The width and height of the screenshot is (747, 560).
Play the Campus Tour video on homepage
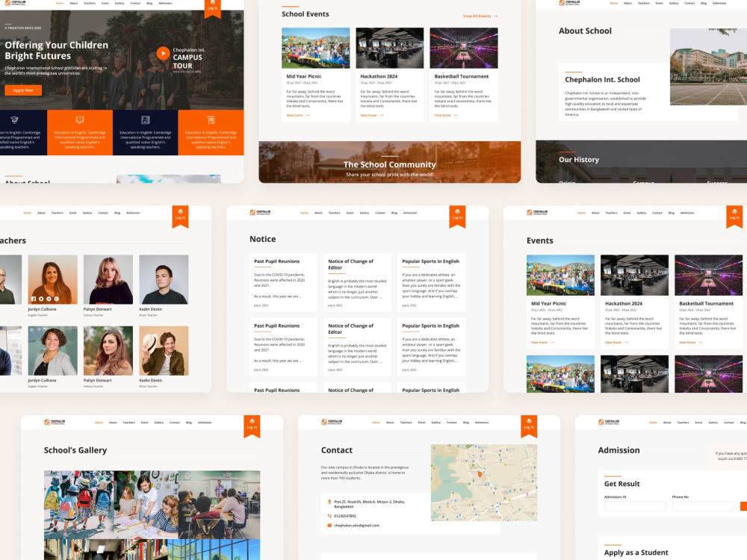pos(163,53)
